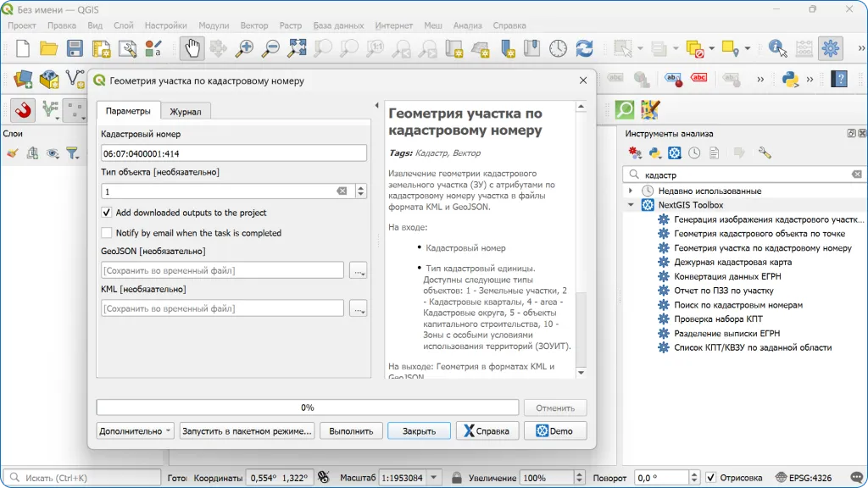
Task: Click Запустить в пакетном режиме button
Action: pos(247,431)
